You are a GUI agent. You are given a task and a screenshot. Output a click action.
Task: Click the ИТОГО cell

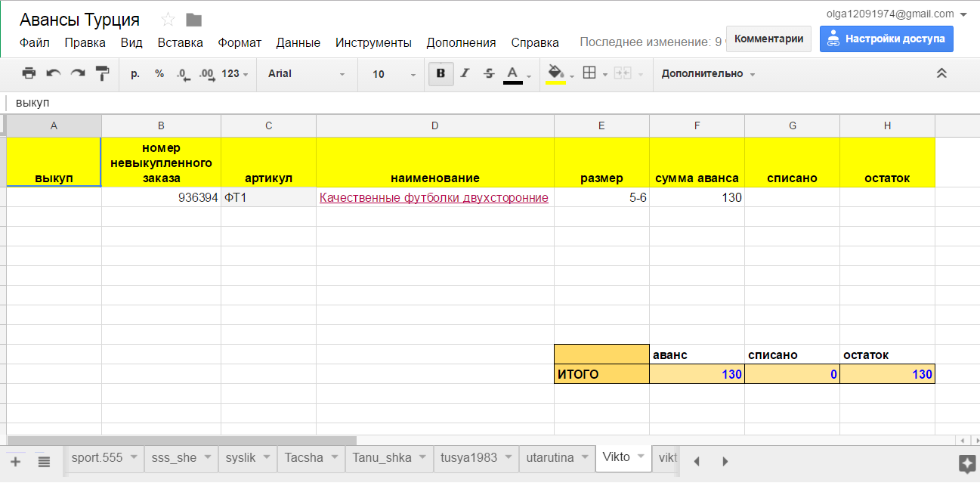pos(601,374)
